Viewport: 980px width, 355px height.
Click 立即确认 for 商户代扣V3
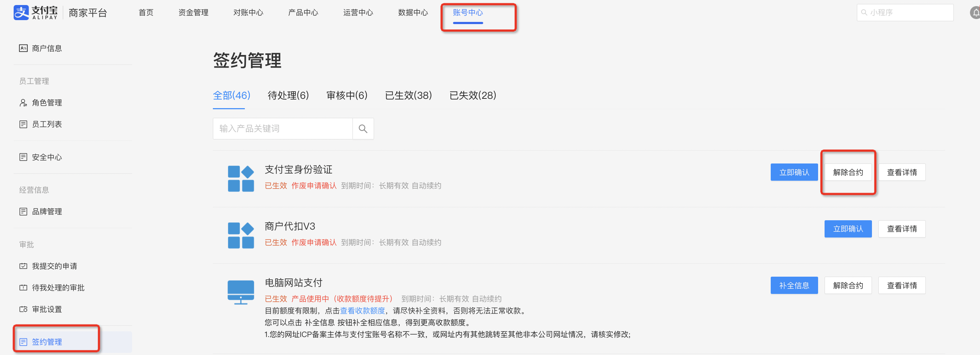[848, 229]
